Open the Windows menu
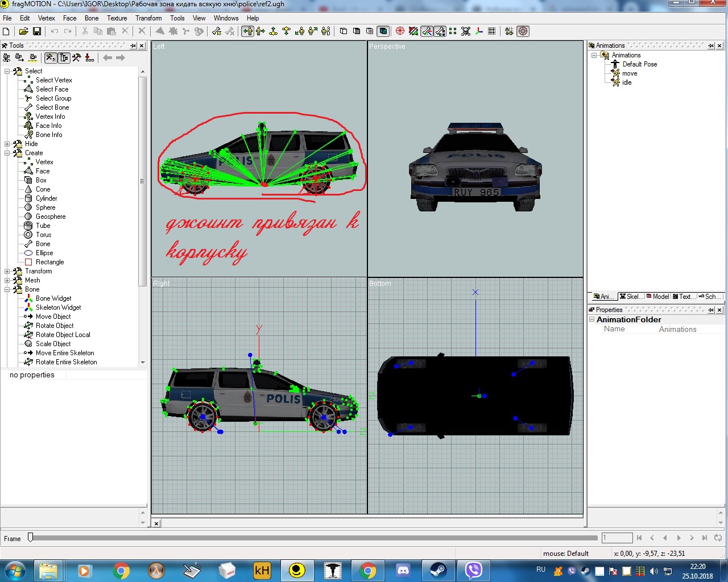 click(226, 18)
